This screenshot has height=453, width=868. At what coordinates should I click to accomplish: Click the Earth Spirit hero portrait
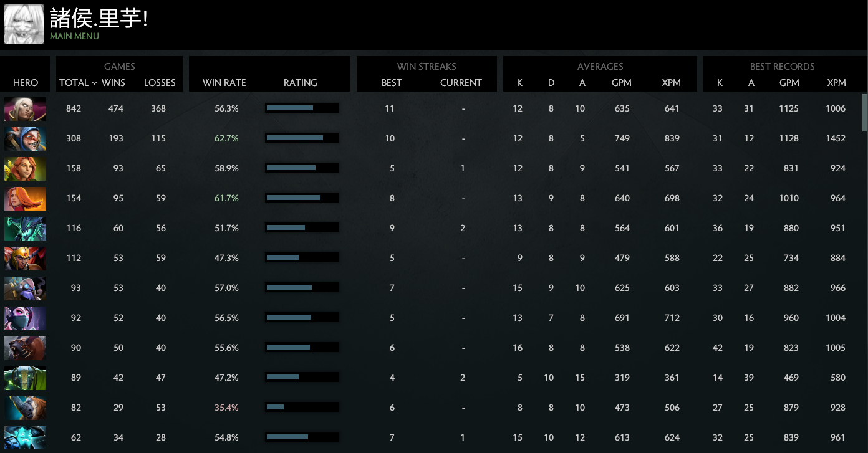point(25,378)
